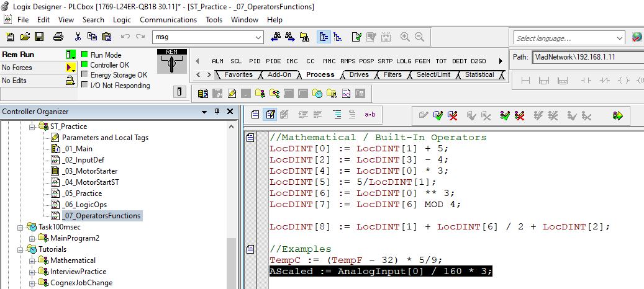644x289 pixels.
Task: Toggle the controller keyswitch REM icon
Action: tap(171, 63)
